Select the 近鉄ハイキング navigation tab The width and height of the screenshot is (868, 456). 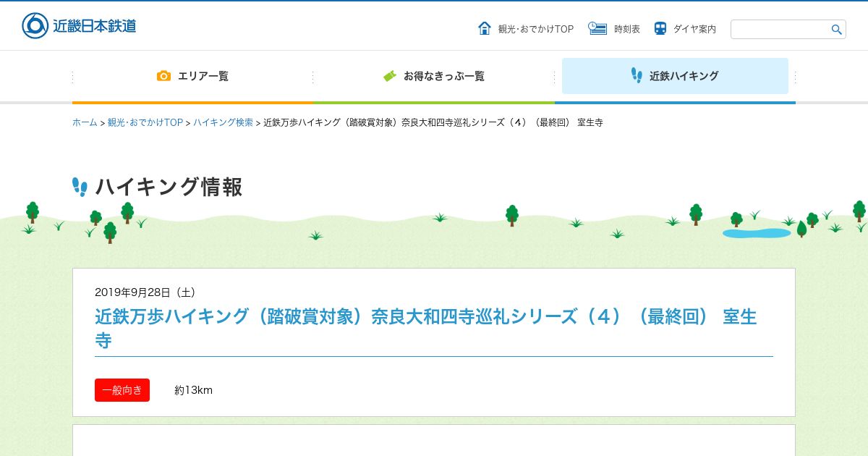coord(675,76)
